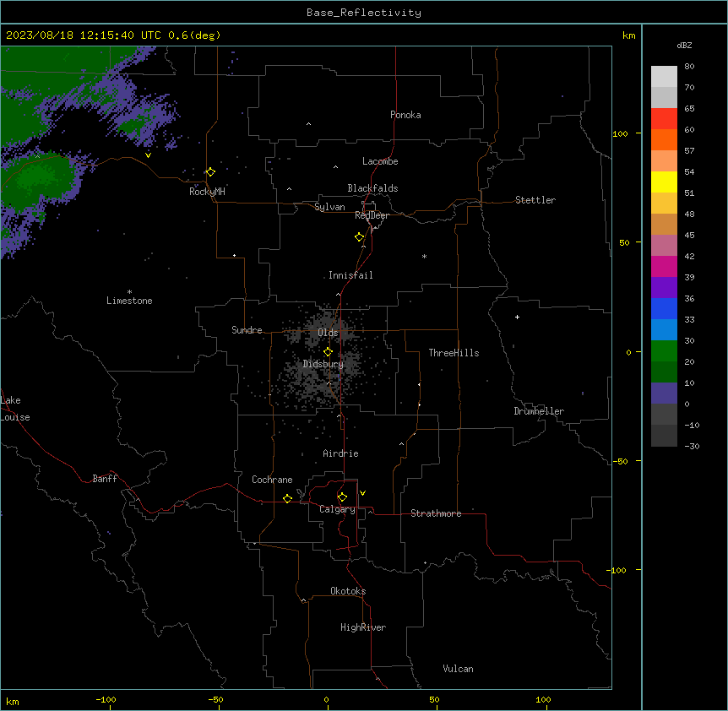Click the Limestone label

(129, 301)
